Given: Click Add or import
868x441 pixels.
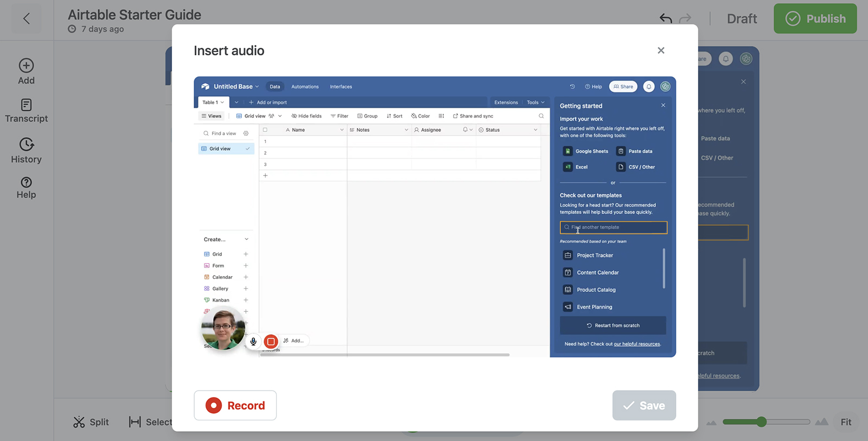Looking at the screenshot, I should tap(268, 103).
